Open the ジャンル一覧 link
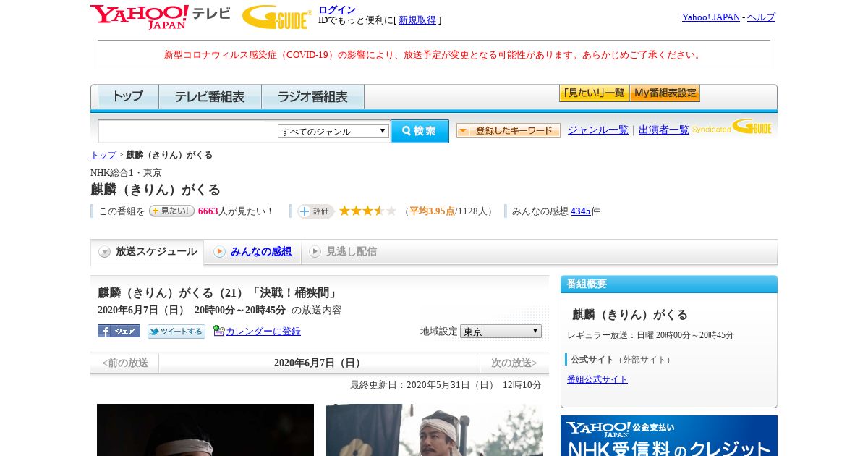 [598, 130]
